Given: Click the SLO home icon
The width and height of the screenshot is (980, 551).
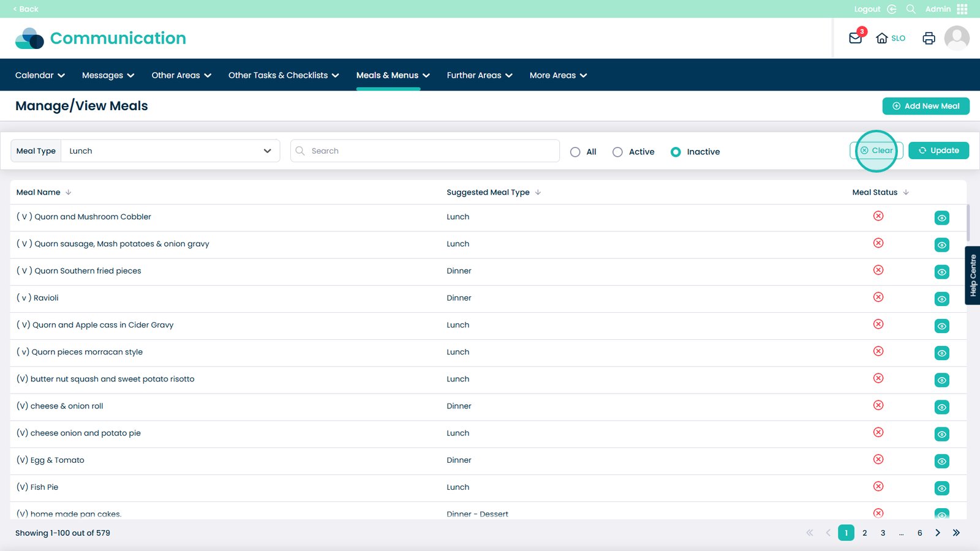Looking at the screenshot, I should coord(882,38).
